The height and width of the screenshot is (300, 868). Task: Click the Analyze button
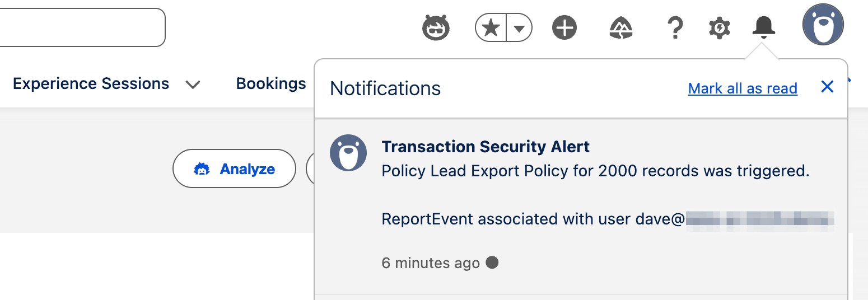pyautogui.click(x=234, y=168)
